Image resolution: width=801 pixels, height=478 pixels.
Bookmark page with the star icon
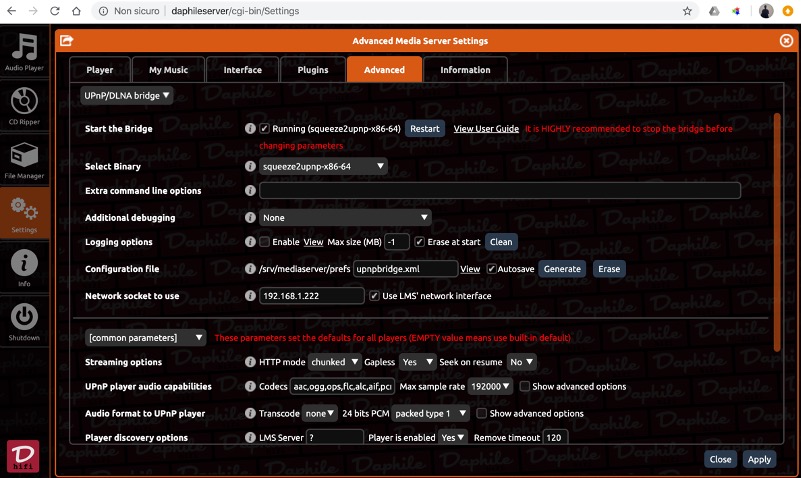[x=687, y=11]
